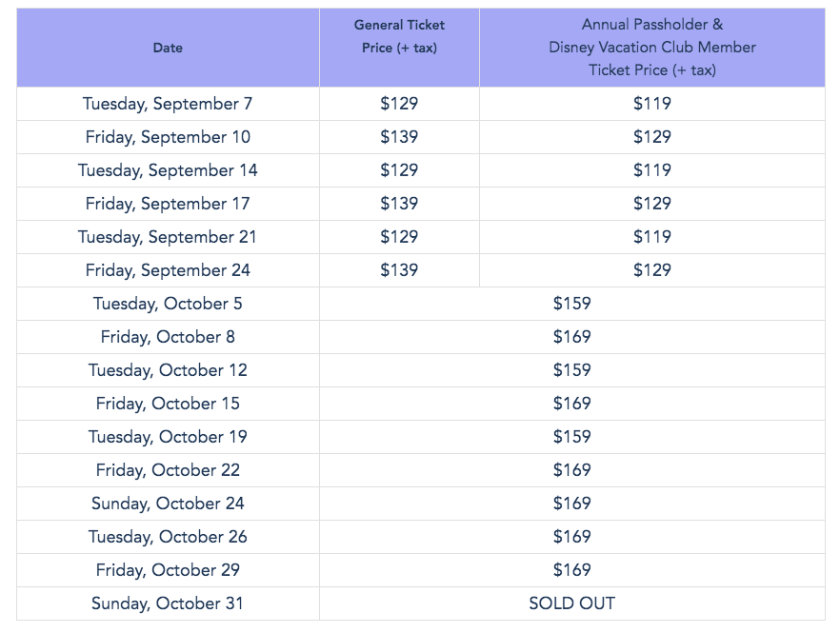Click the price for Friday, October 15
This screenshot has height=633, width=840.
coord(571,404)
